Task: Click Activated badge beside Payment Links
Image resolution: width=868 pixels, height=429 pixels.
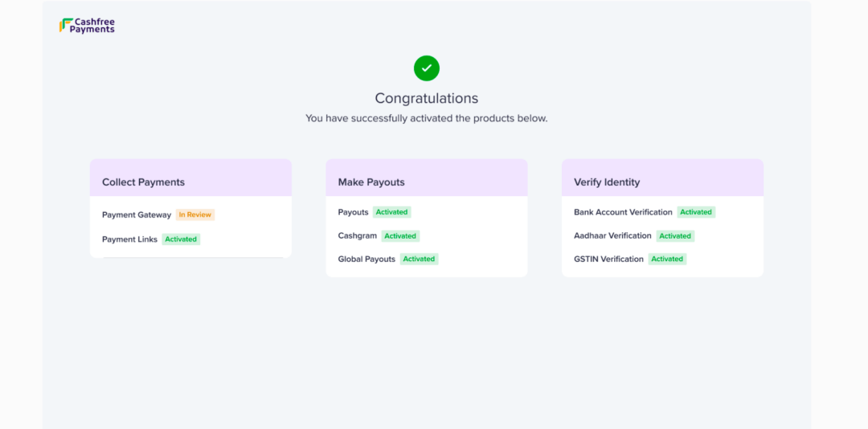Action: [181, 239]
